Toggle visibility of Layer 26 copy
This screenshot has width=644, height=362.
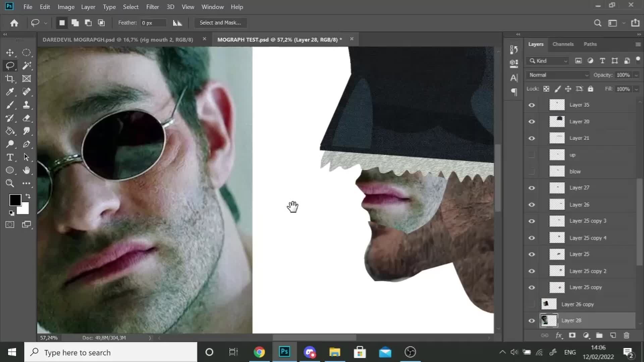click(532, 304)
